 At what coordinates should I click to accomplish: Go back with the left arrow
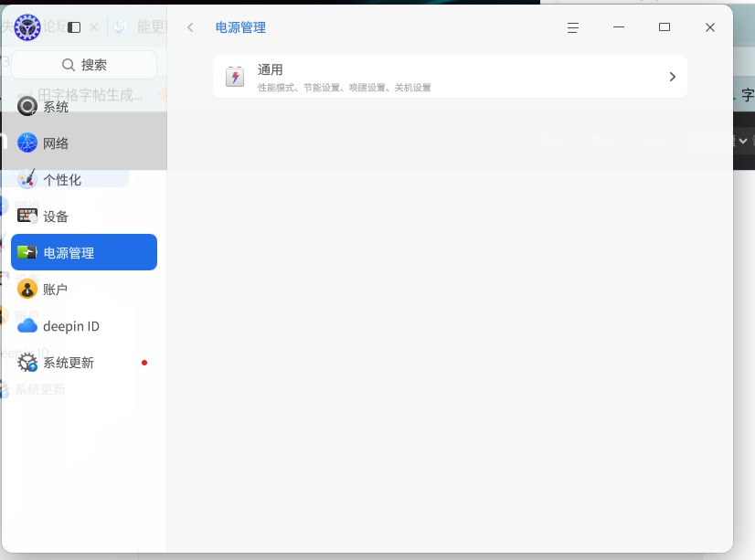pyautogui.click(x=190, y=27)
